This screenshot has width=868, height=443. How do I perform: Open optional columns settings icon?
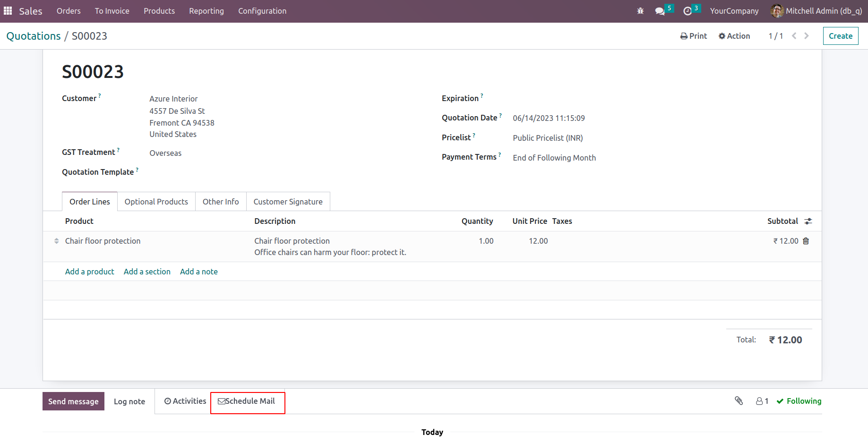(x=808, y=221)
